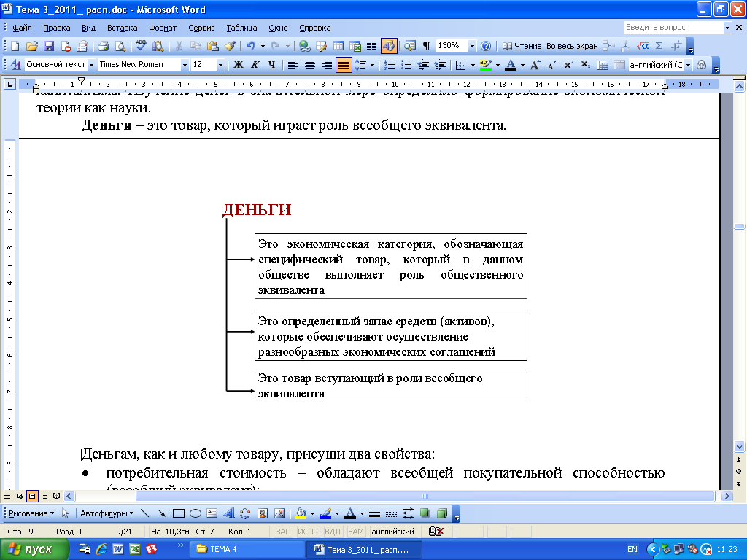The width and height of the screenshot is (747, 560).
Task: Click the Windows 'пуск' start button
Action: (34, 549)
